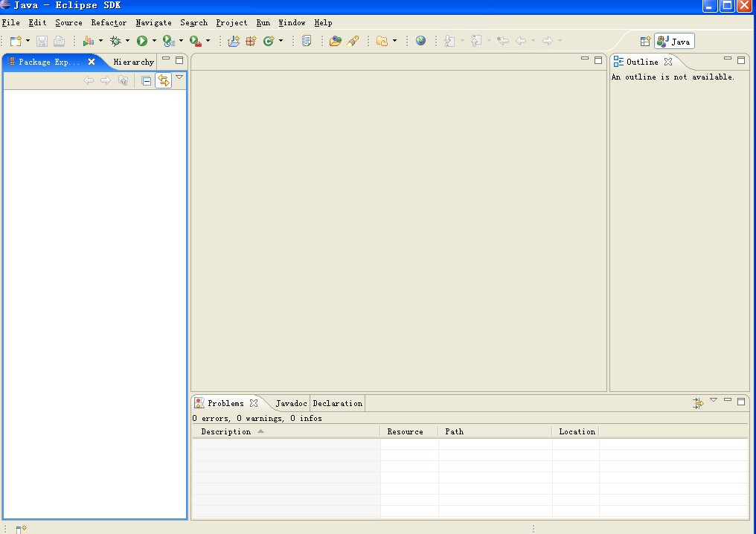Click the Search flashlight icon
This screenshot has height=534, width=756.
click(353, 42)
